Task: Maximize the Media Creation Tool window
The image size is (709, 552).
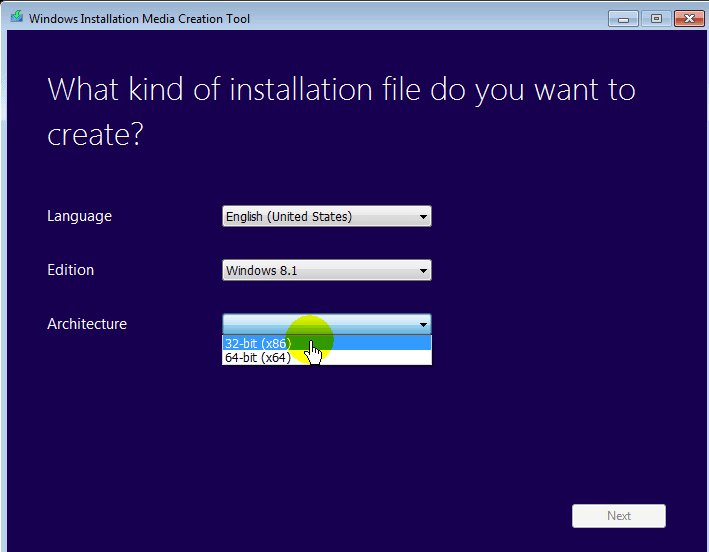Action: 656,19
